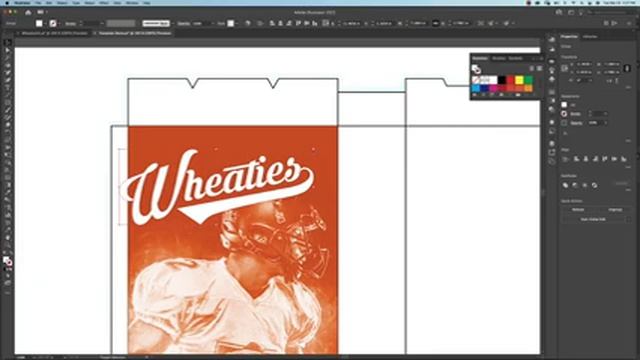Image resolution: width=640 pixels, height=360 pixels.
Task: Pick the black swatch in Swatches panel
Action: pyautogui.click(x=502, y=80)
